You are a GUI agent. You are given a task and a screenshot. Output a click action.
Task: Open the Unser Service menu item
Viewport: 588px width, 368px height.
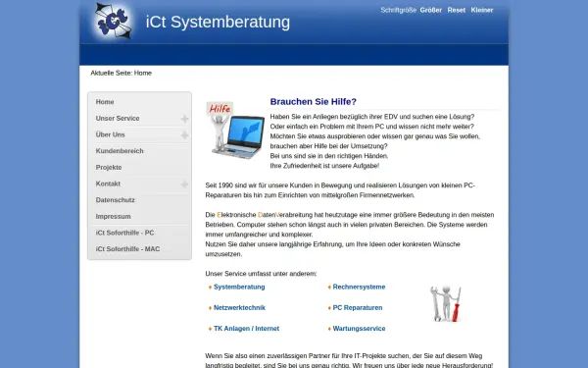(118, 119)
